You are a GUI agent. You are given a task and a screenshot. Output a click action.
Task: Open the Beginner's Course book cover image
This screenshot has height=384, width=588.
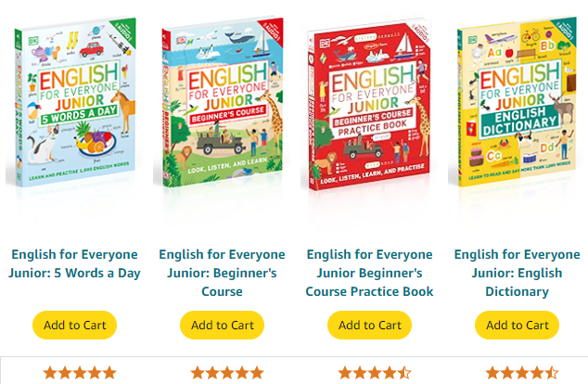pyautogui.click(x=223, y=102)
